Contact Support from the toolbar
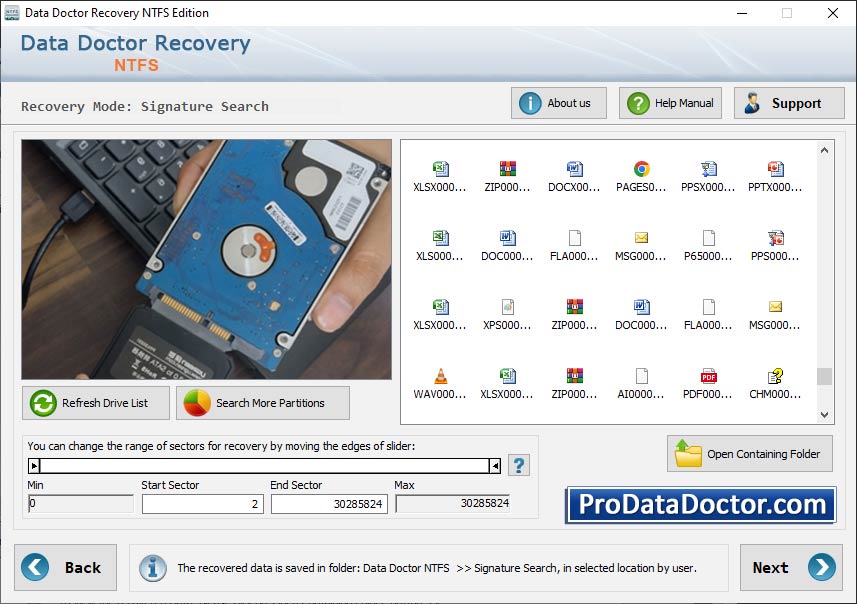The width and height of the screenshot is (857, 604). point(788,102)
